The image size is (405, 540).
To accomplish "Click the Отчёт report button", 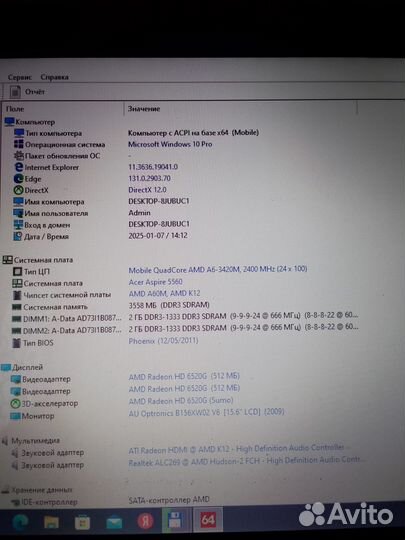I will point(27,92).
